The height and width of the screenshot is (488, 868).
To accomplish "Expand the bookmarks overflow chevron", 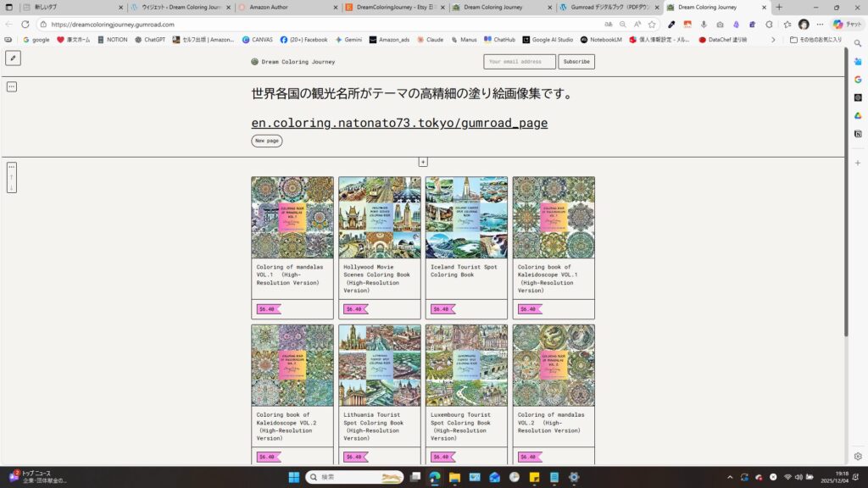I will click(x=772, y=40).
